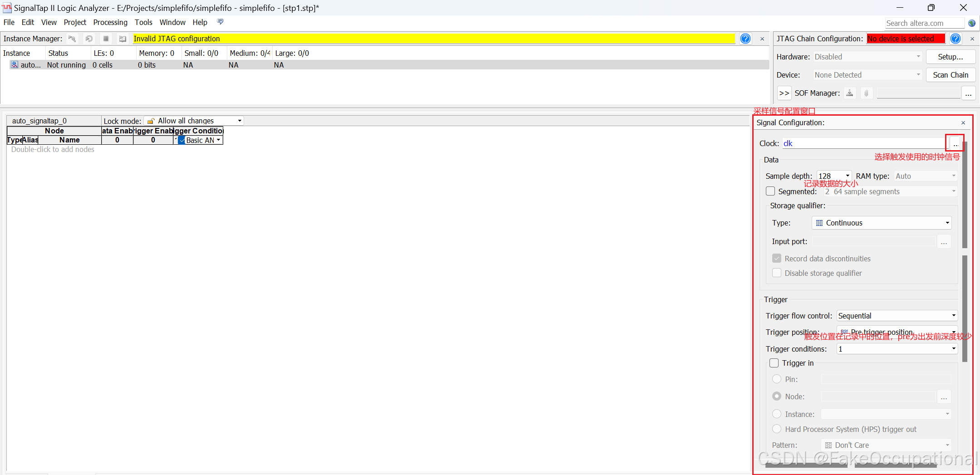Click the Autorun Analysis loop icon
This screenshot has height=475, width=980.
pyautogui.click(x=89, y=39)
